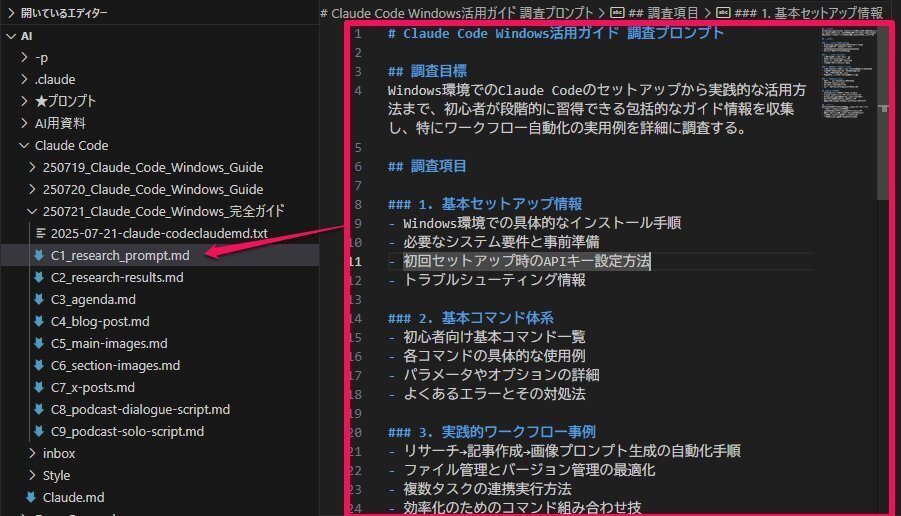This screenshot has width=901, height=516.
Task: Click the C1_research_prompt.md markdown file icon
Action: pyautogui.click(x=39, y=255)
